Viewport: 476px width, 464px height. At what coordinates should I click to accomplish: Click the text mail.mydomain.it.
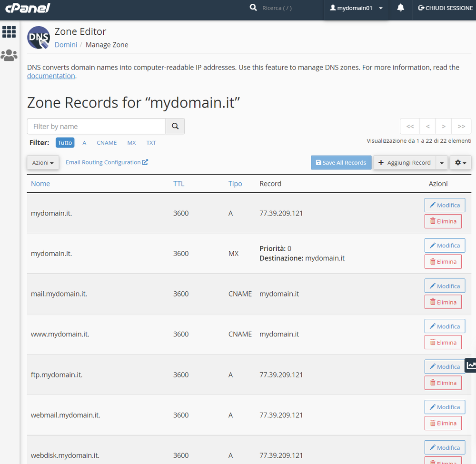pos(59,294)
